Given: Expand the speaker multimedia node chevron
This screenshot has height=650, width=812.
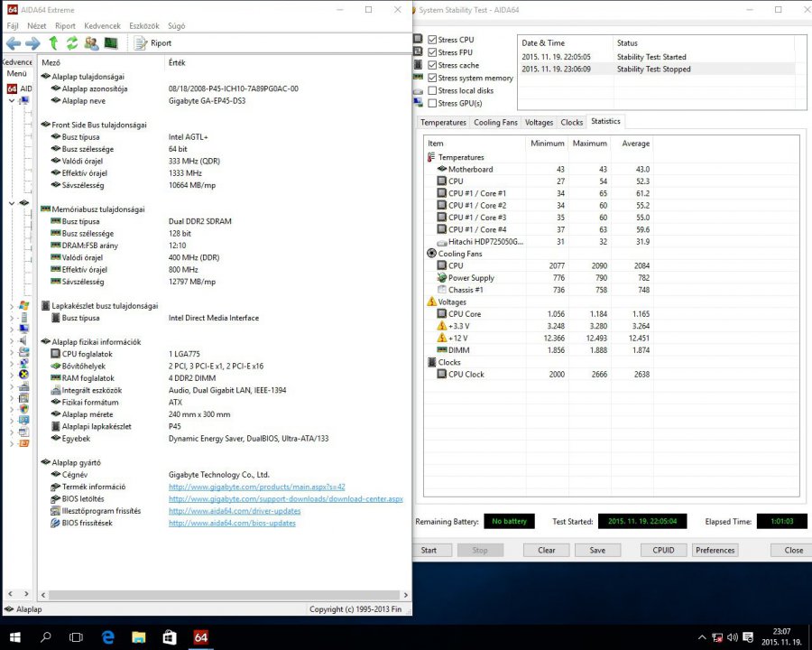Looking at the screenshot, I should (12, 340).
